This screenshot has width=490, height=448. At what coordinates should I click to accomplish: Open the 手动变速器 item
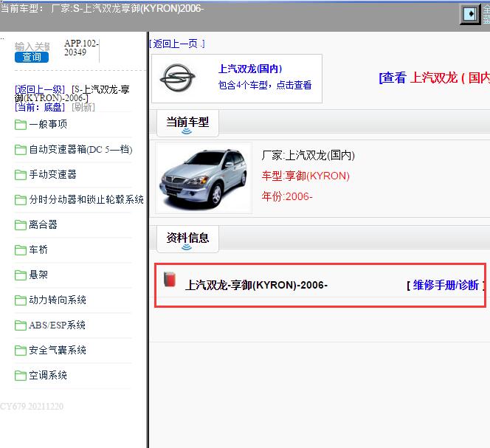point(52,174)
